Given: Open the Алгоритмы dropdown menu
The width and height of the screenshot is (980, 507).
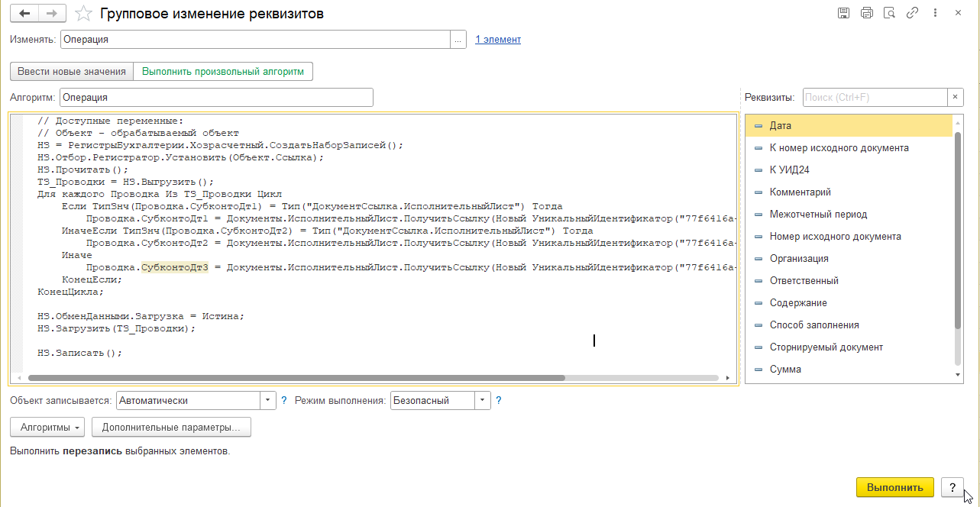Looking at the screenshot, I should [x=47, y=427].
